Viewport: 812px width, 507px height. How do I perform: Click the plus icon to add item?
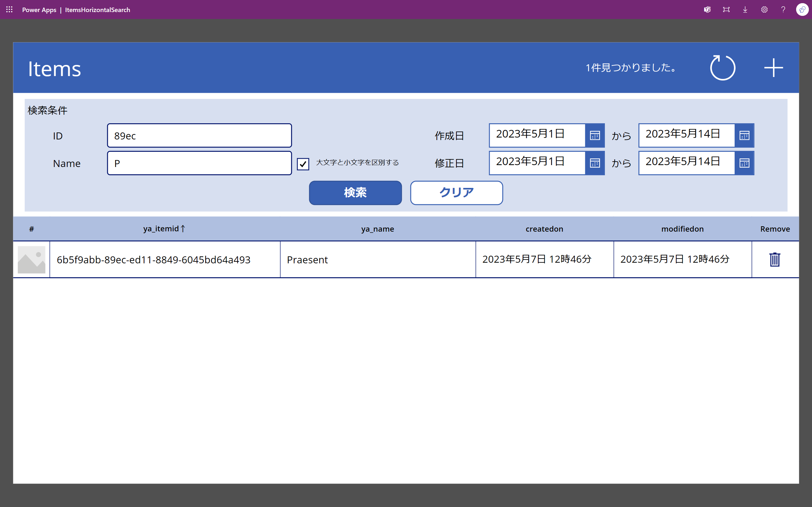point(773,68)
